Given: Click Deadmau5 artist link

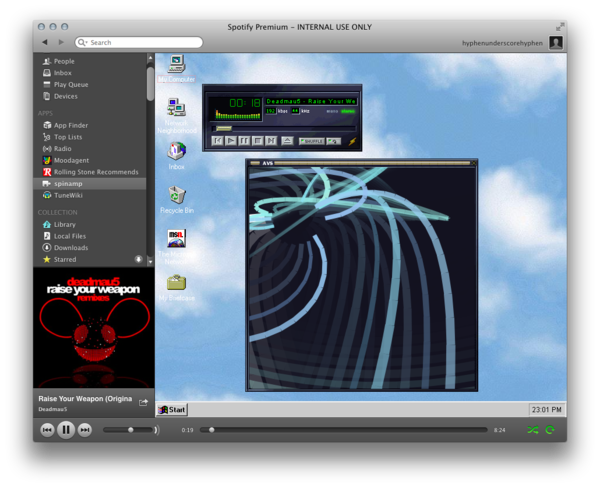Looking at the screenshot, I should [52, 409].
